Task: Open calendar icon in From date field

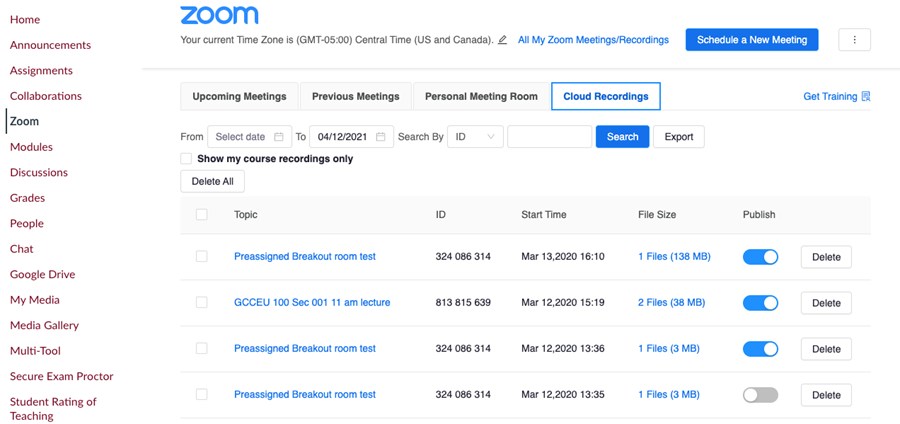Action: pos(279,137)
